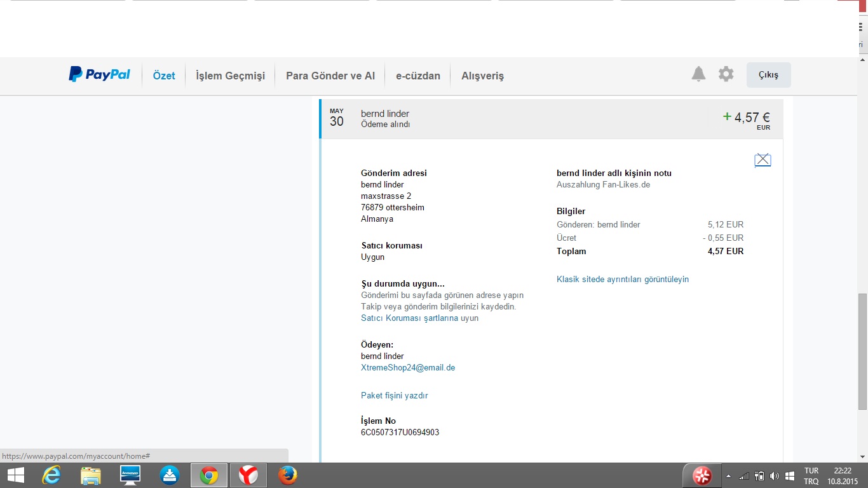This screenshot has width=868, height=488.
Task: Click the volume icon in system tray
Action: (774, 476)
